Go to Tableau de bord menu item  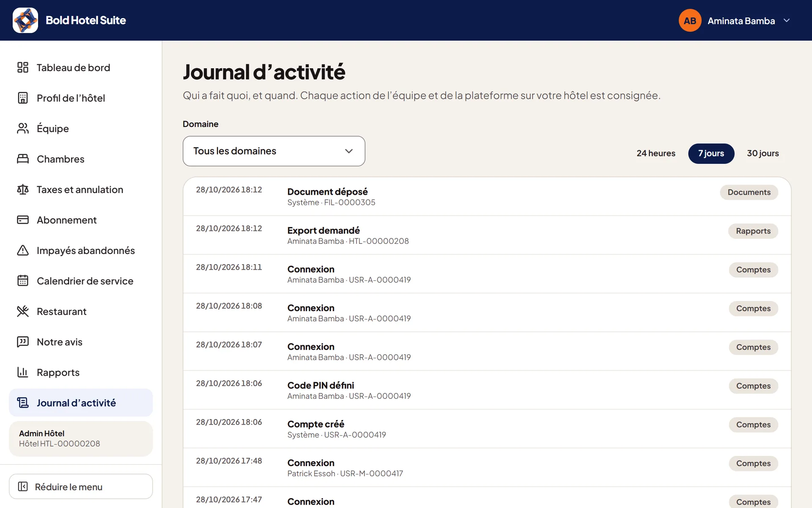pyautogui.click(x=81, y=67)
